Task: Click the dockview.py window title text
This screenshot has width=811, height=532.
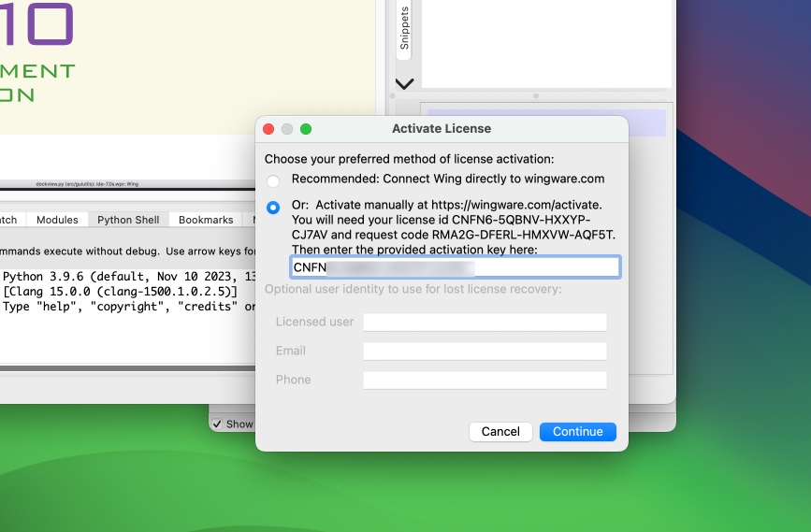Action: pyautogui.click(x=87, y=184)
